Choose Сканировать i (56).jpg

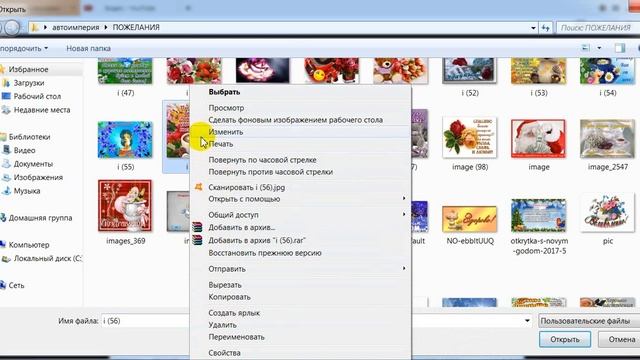pyautogui.click(x=247, y=187)
